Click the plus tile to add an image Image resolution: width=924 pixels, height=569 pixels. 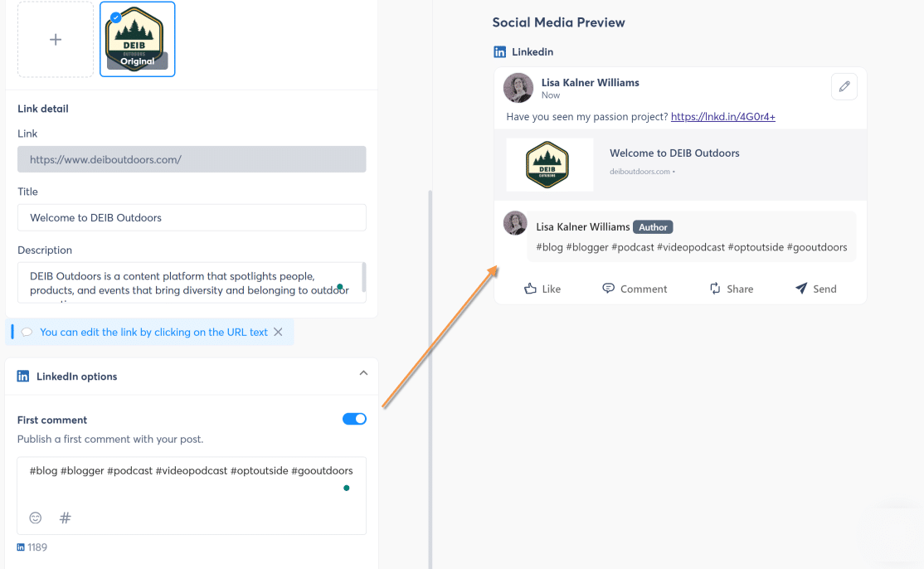(56, 39)
